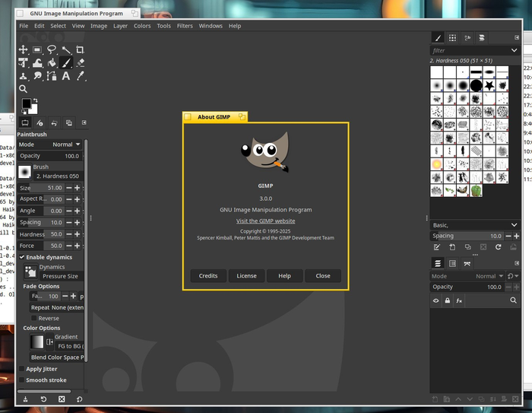Restore tool preset icon at bottom
The width and height of the screenshot is (532, 413).
point(43,399)
